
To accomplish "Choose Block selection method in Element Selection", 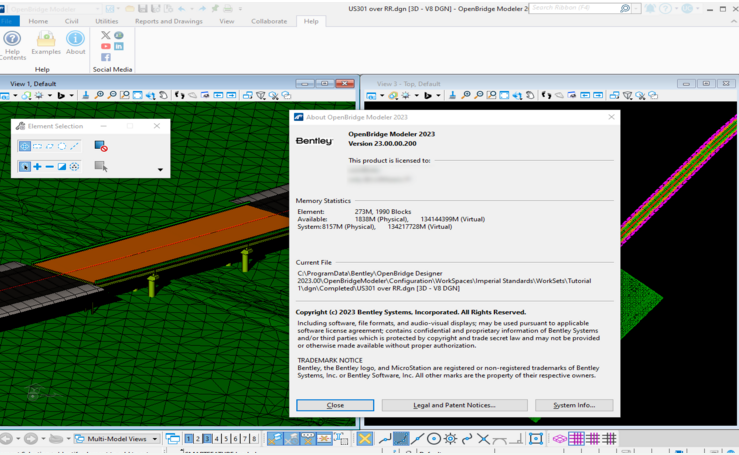I will 37,146.
